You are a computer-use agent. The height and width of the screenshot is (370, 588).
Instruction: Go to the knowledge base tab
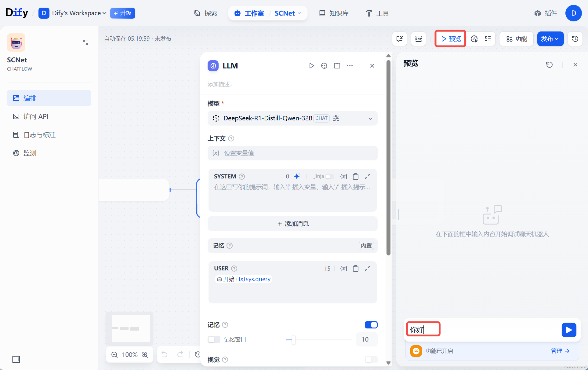tap(334, 13)
